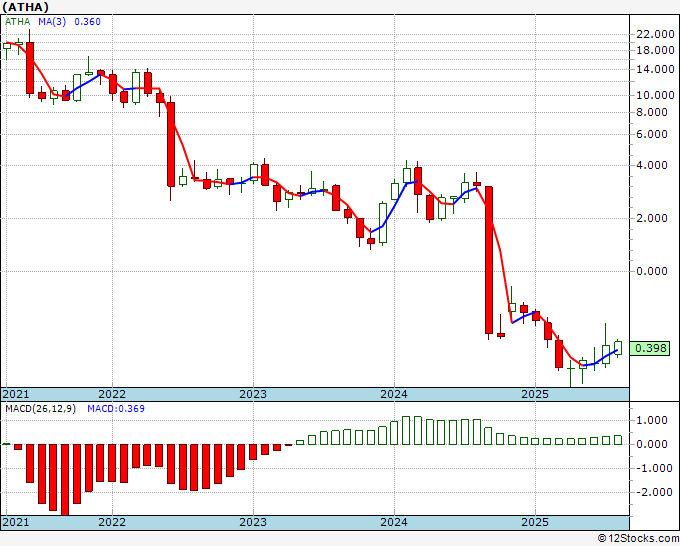This screenshot has height=546, width=680.
Task: Click 2024 on the MACD timeline
Action: point(394,522)
